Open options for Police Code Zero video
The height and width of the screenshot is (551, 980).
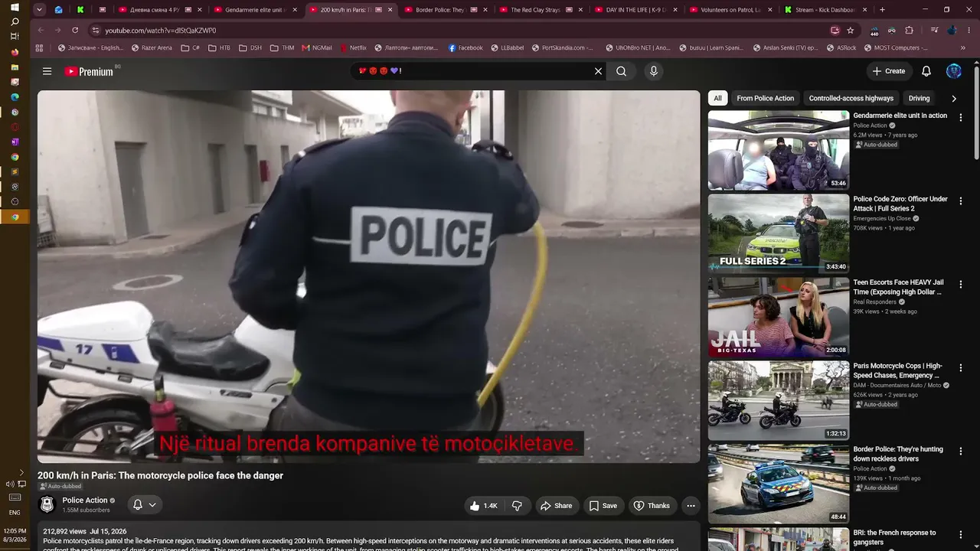click(961, 201)
